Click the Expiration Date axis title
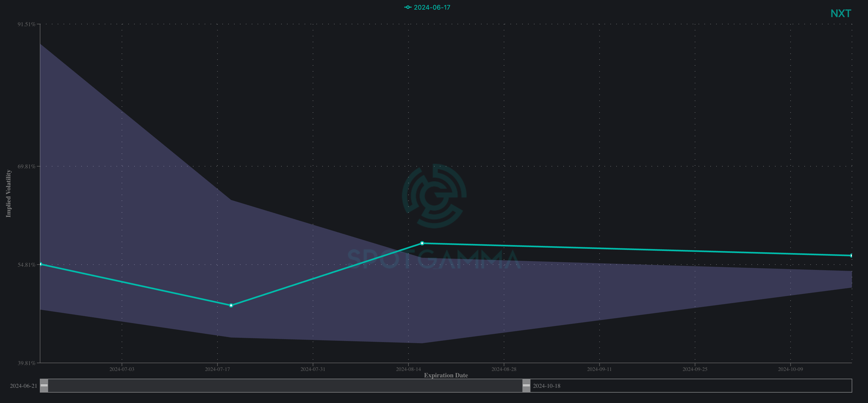This screenshot has width=868, height=403. click(446, 375)
